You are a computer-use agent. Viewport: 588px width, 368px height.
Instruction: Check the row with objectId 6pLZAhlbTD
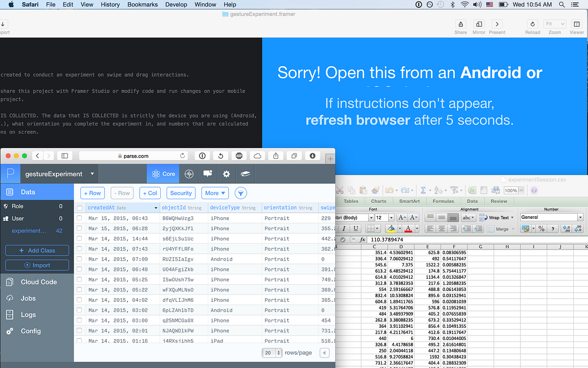pyautogui.click(x=79, y=310)
